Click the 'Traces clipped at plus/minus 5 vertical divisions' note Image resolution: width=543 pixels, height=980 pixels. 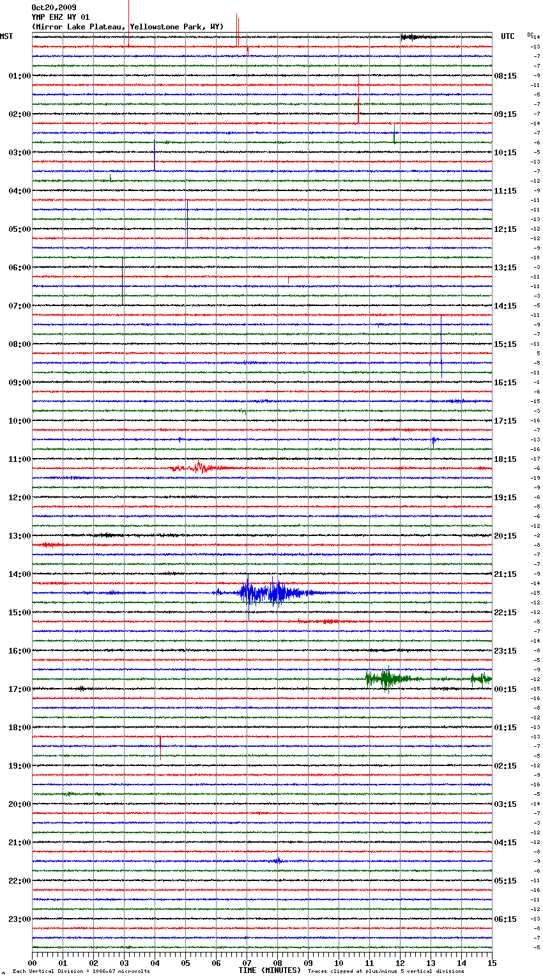coord(386,972)
